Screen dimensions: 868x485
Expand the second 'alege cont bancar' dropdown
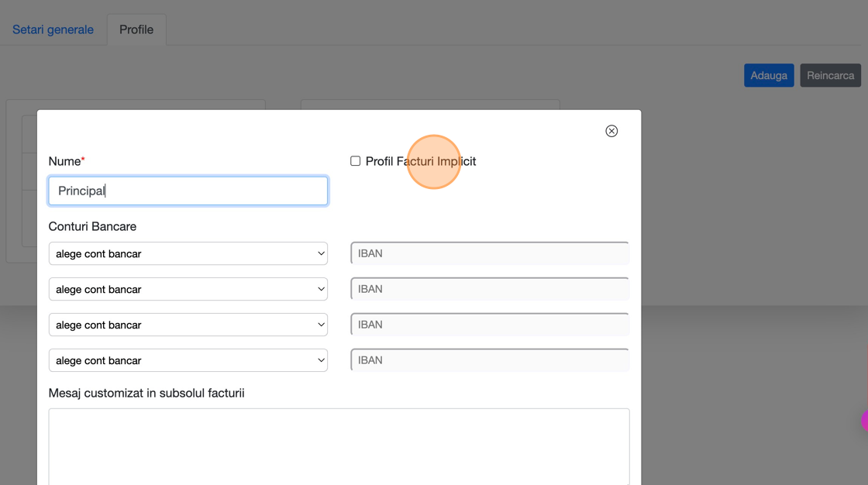(x=188, y=289)
